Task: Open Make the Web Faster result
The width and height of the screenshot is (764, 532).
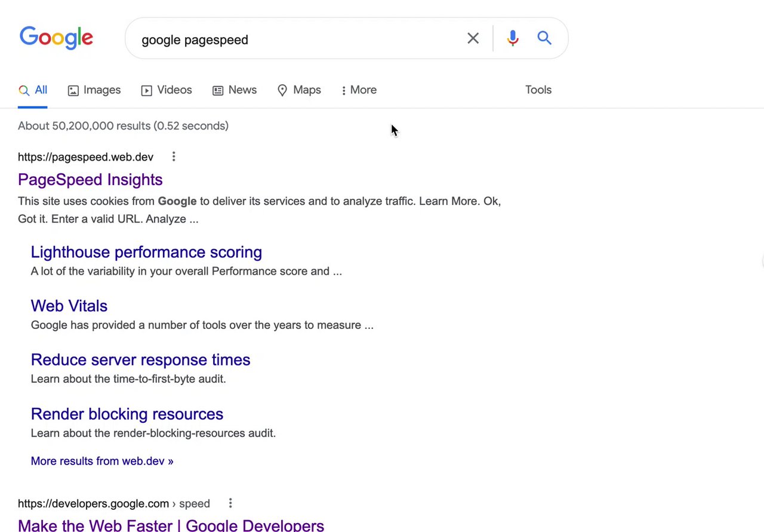Action: (171, 525)
